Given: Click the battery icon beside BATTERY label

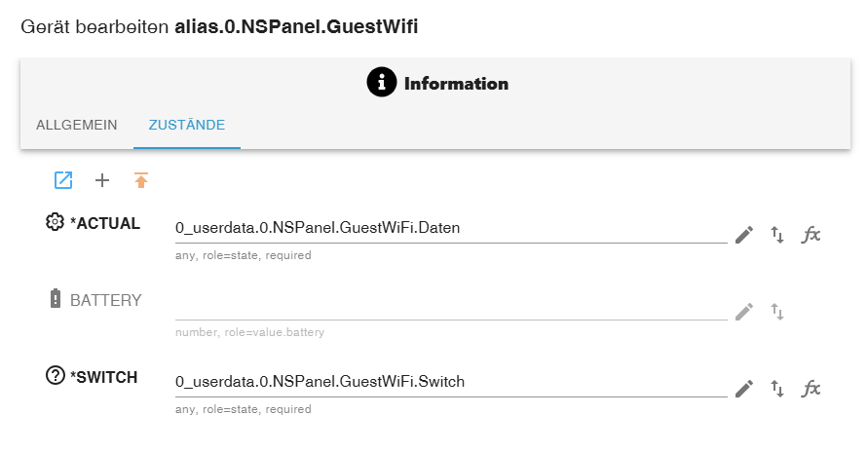Looking at the screenshot, I should click(55, 300).
